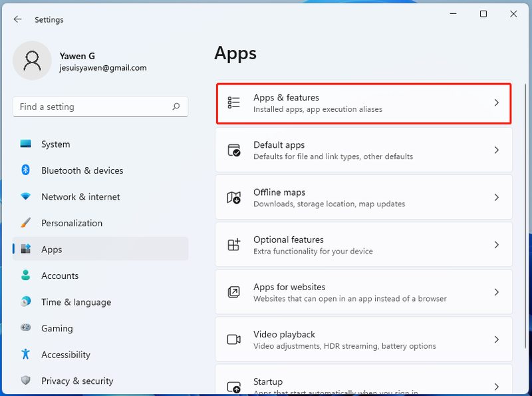This screenshot has width=532, height=396.
Task: Expand Video playback chevron
Action: click(x=496, y=339)
